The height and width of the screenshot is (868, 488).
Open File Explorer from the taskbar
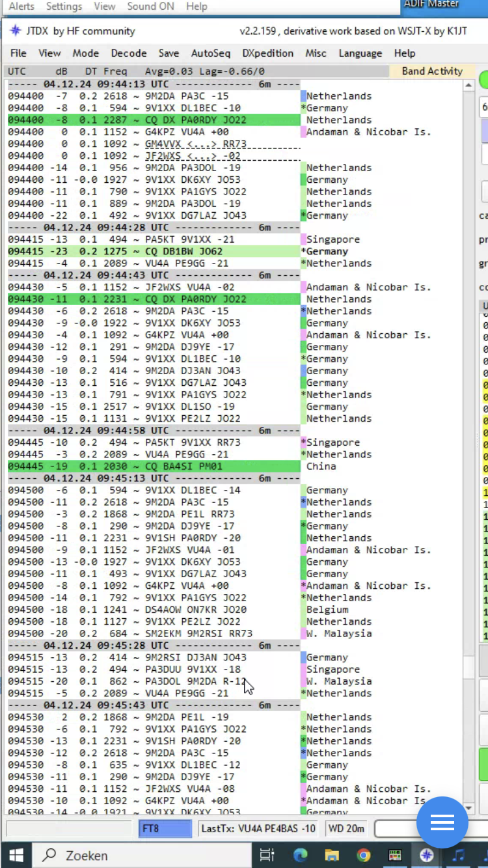point(332,855)
